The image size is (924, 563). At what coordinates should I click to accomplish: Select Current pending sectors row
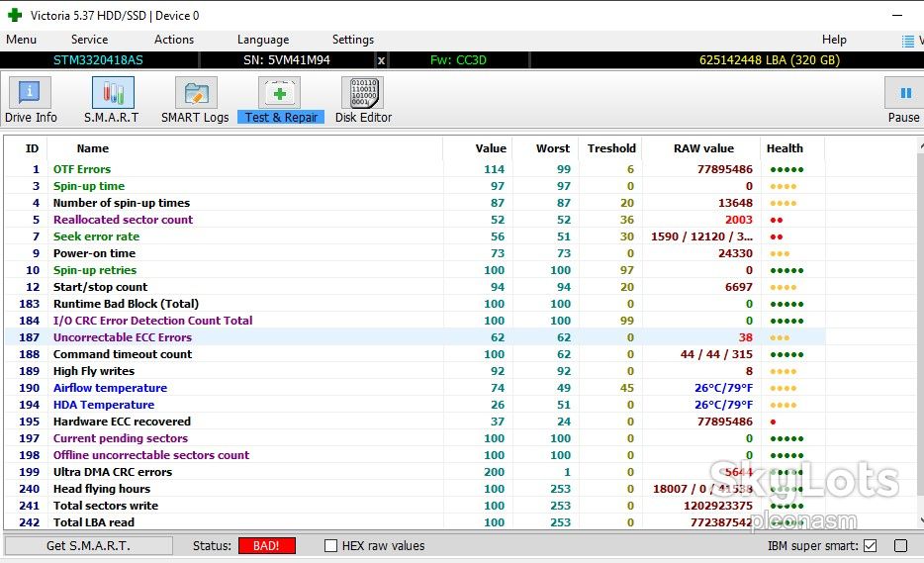point(415,438)
